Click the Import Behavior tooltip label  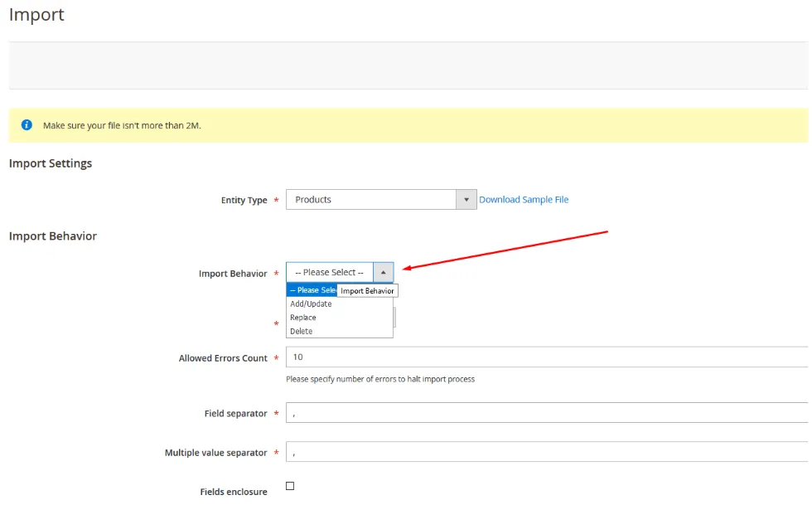368,290
